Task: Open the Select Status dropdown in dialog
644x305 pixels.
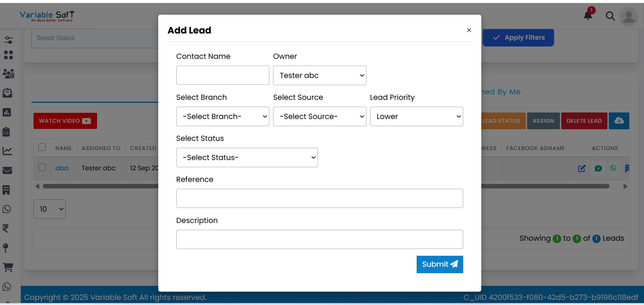Action: click(247, 157)
